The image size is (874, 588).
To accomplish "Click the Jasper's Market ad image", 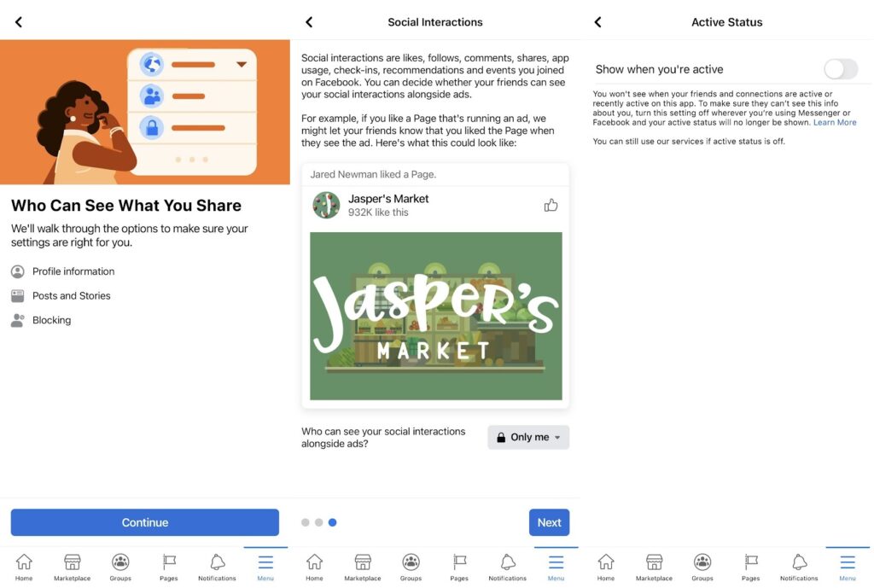I will [x=435, y=316].
